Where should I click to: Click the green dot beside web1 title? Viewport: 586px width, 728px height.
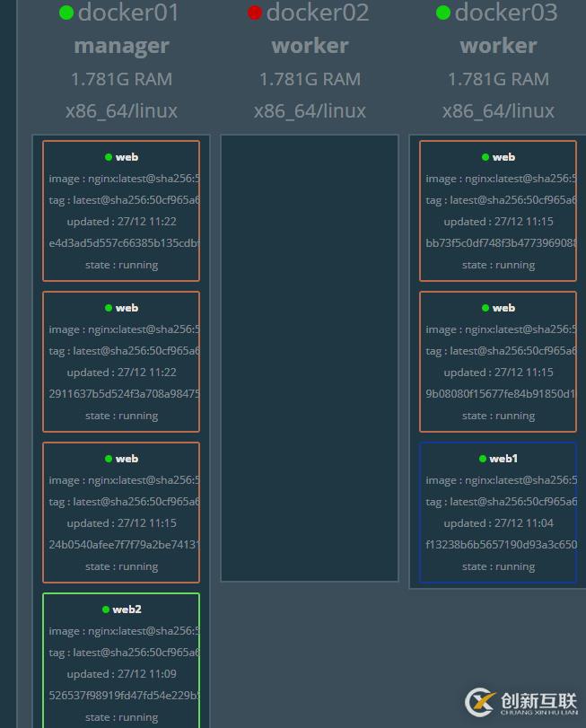click(x=483, y=460)
